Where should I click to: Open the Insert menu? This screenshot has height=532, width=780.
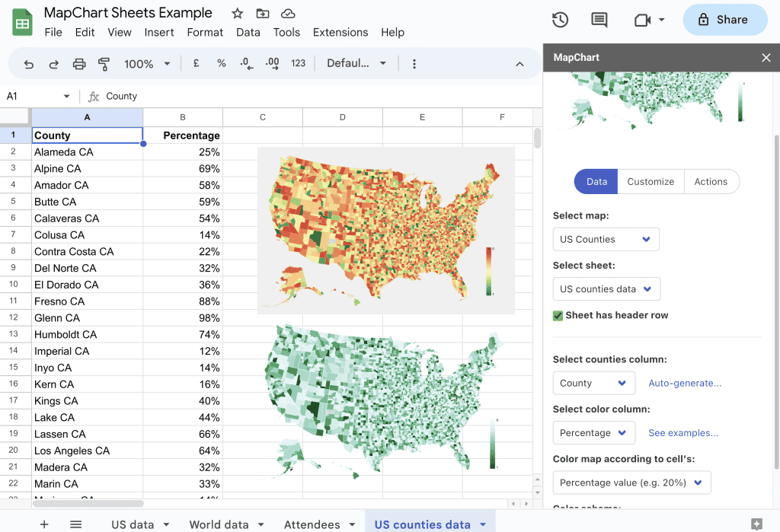point(158,32)
